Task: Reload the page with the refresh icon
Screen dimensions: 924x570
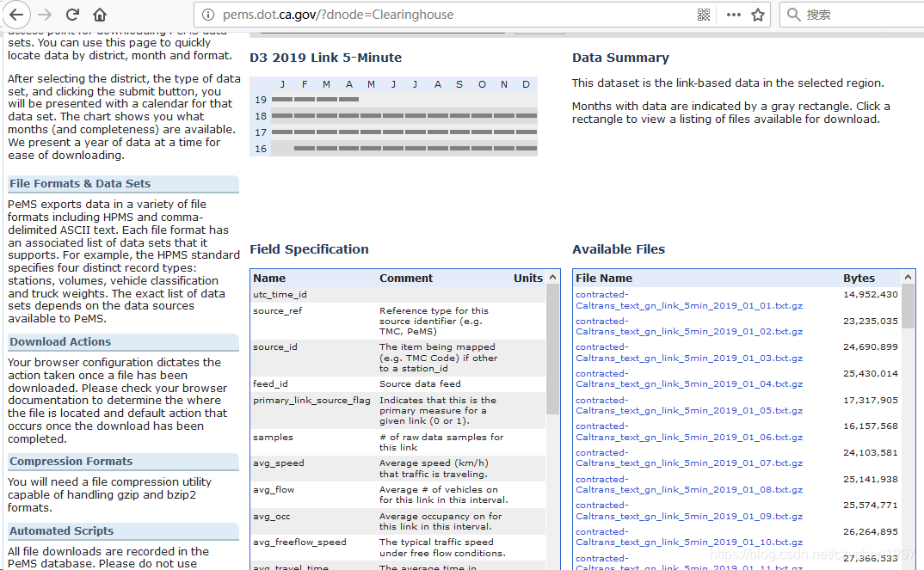Action: [x=72, y=15]
